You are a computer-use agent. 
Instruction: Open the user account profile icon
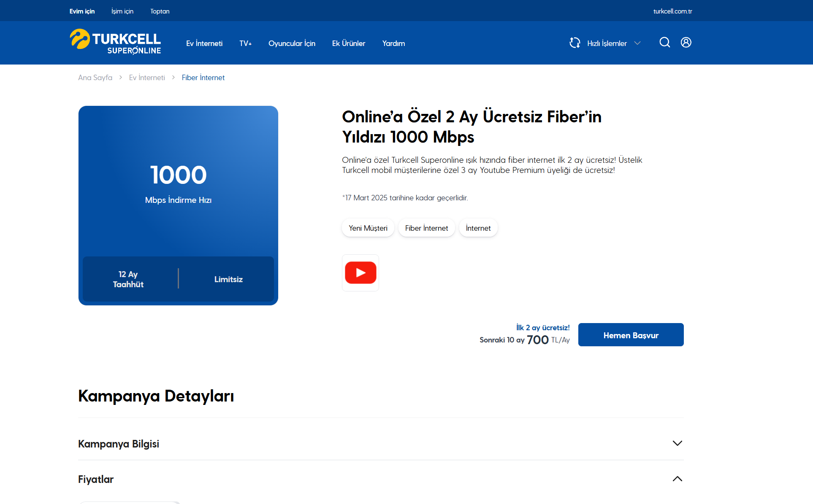coord(686,42)
